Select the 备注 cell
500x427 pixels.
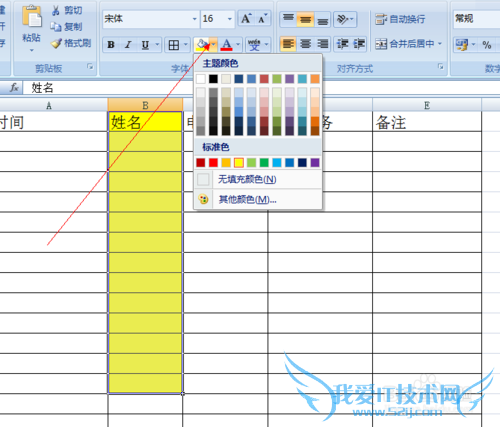[x=427, y=122]
